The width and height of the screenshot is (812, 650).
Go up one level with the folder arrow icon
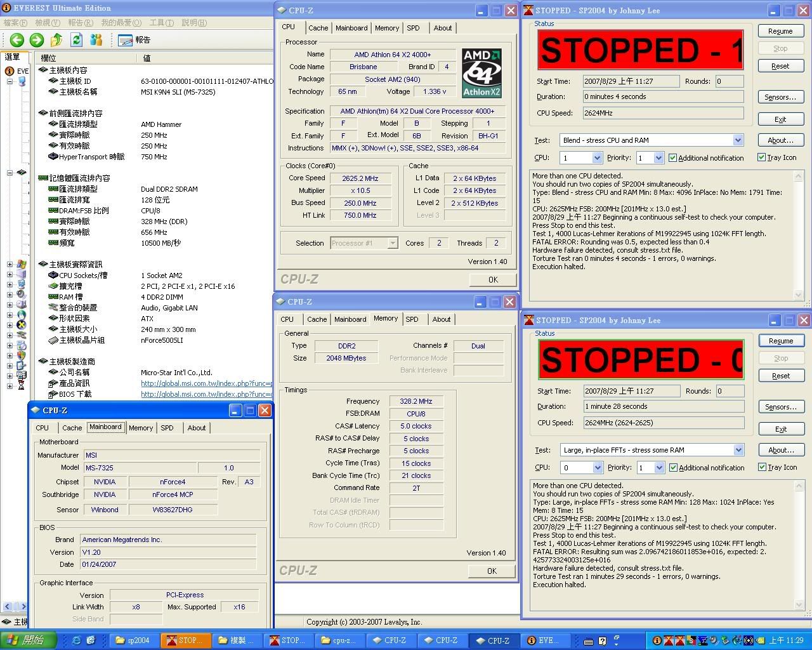(x=56, y=40)
